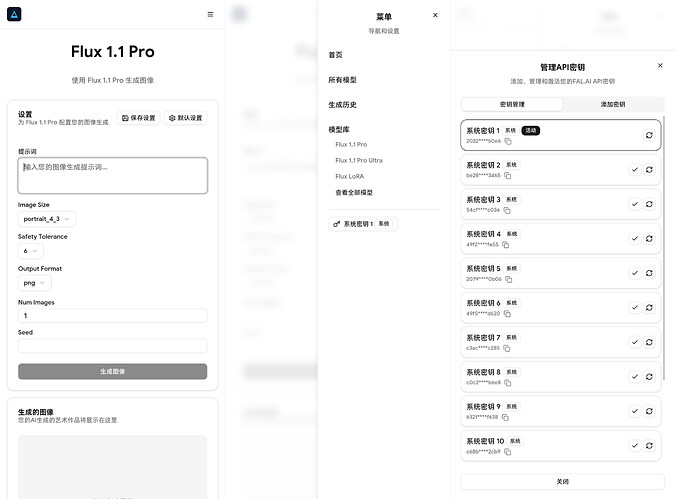Select the 系统密钥 1 card
Viewport: 675px width, 499px height.
pyautogui.click(x=560, y=135)
